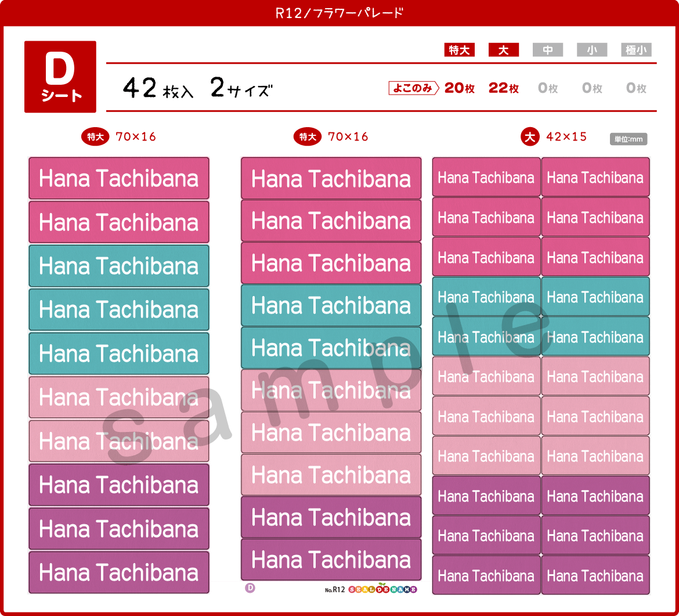Click the 20枚 count under 特大
This screenshot has height=616, width=679.
pyautogui.click(x=460, y=88)
